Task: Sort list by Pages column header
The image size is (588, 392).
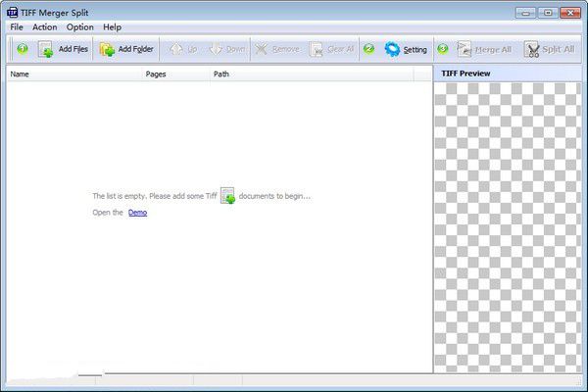Action: coord(175,73)
